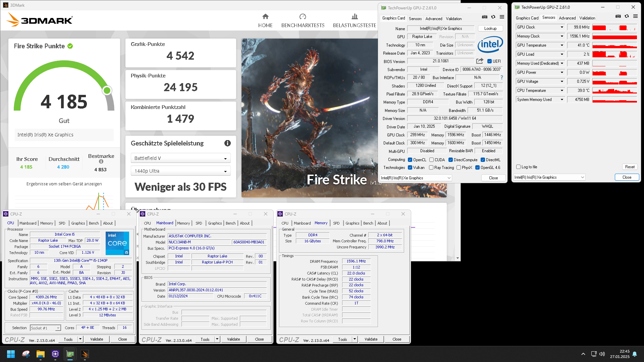
Task: Click the 3DMark Home icon
Action: coord(265,16)
